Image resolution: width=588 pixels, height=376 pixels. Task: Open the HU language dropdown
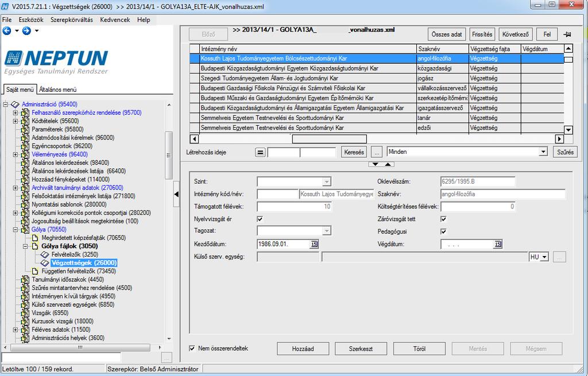coord(545,257)
